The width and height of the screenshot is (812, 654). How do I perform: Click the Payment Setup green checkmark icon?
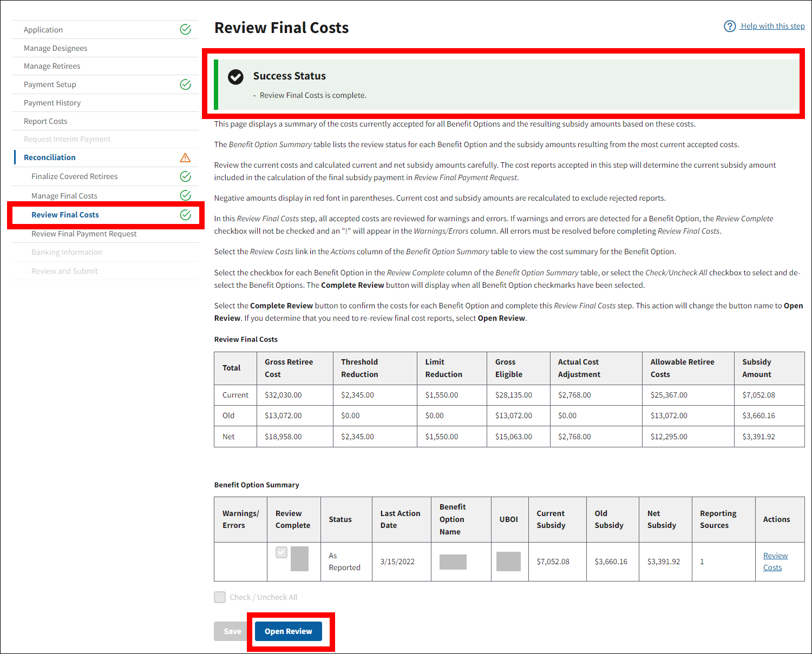(185, 84)
